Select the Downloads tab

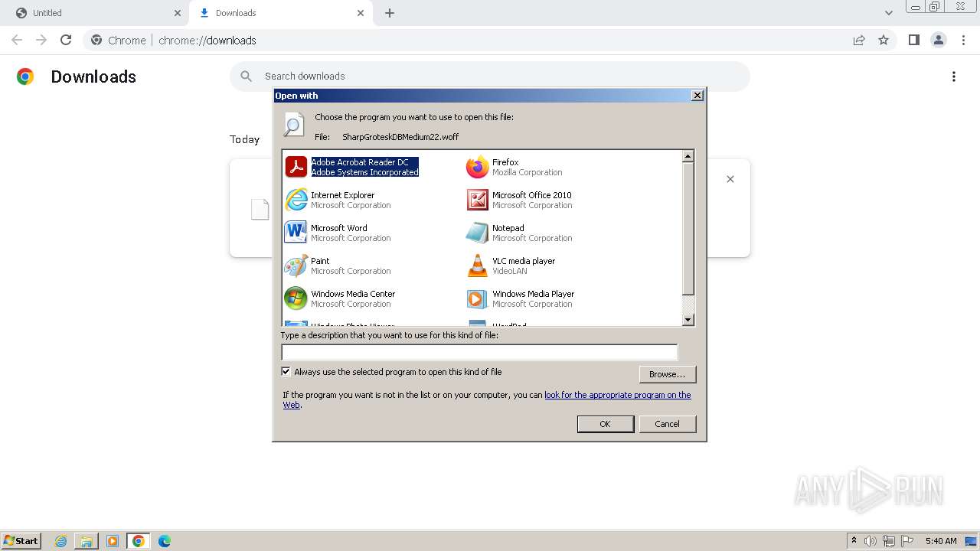(279, 13)
